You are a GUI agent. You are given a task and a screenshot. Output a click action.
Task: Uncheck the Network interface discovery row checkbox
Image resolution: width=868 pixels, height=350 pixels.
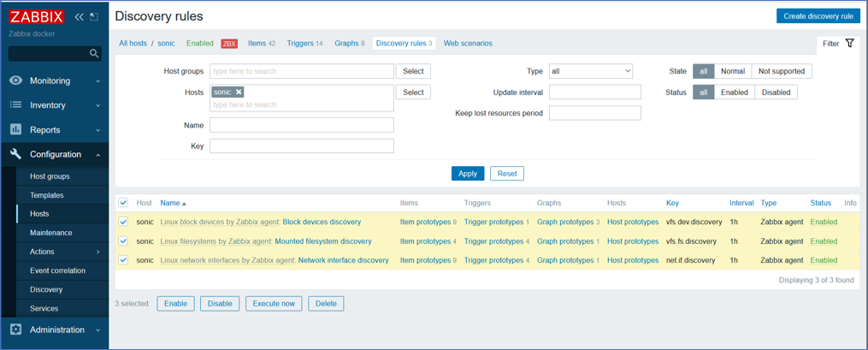click(x=123, y=260)
